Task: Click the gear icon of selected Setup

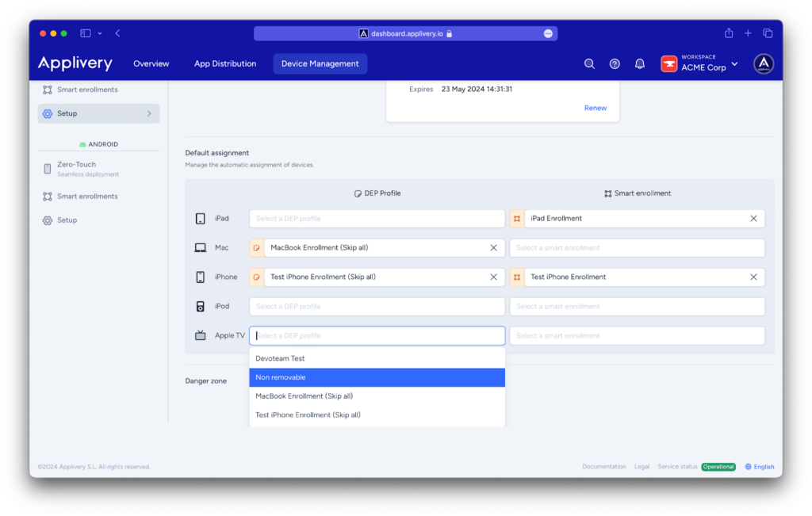Action: click(48, 113)
